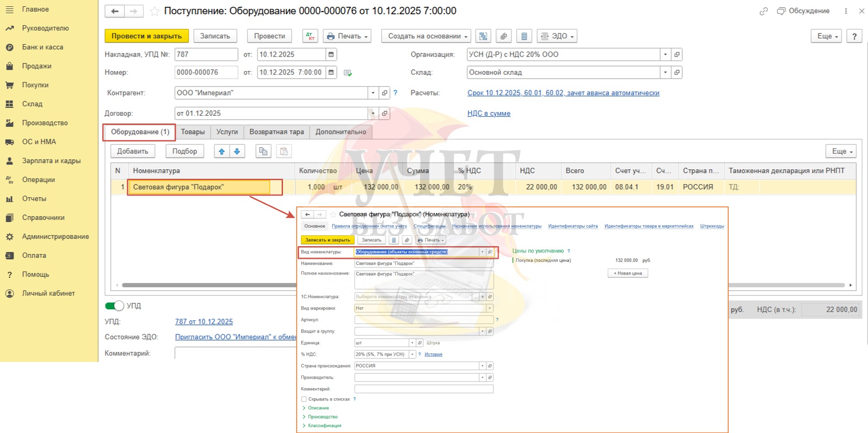Switch to the Товары tab
The width and height of the screenshot is (868, 433).
(193, 132)
